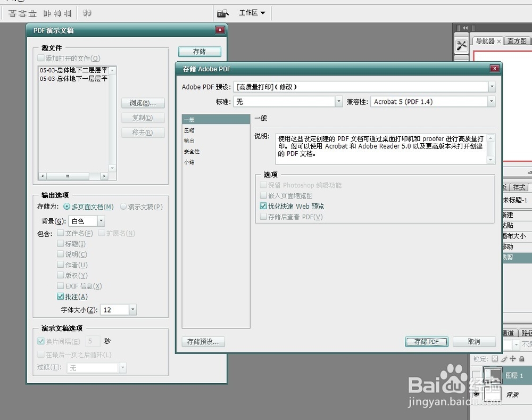Toggle visibility of 图层 1

pos(476,375)
